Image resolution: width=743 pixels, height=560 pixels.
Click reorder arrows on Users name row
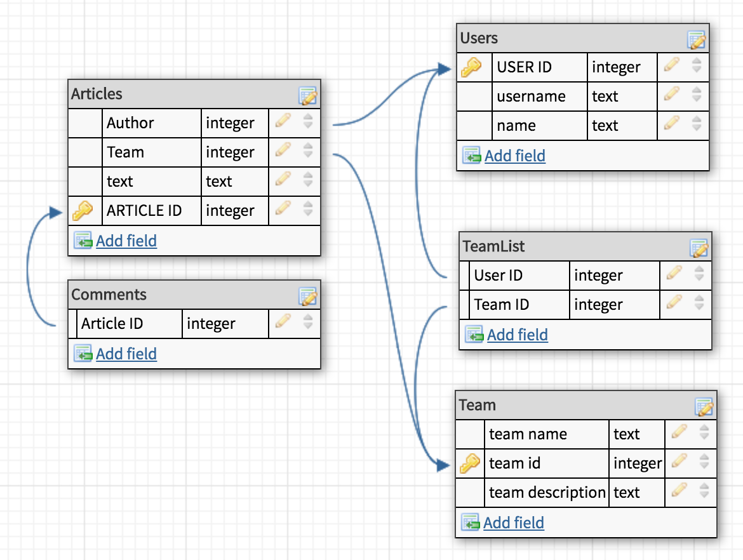pos(697,124)
